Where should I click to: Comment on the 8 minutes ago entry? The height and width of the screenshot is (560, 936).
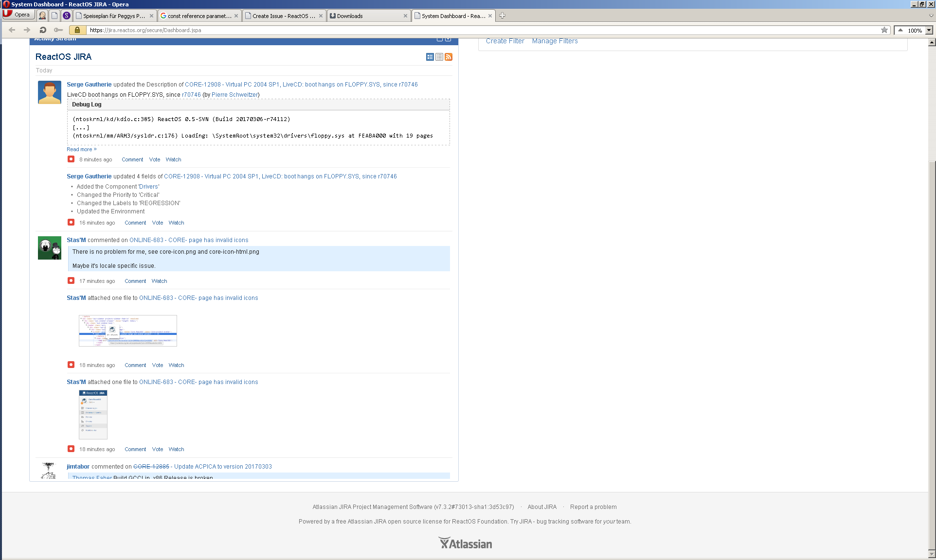click(x=132, y=159)
